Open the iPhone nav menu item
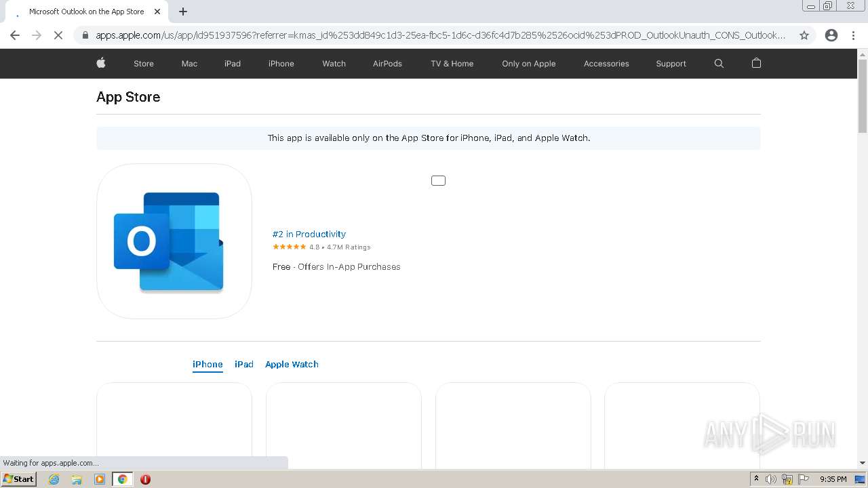This screenshot has width=868, height=488. point(281,64)
